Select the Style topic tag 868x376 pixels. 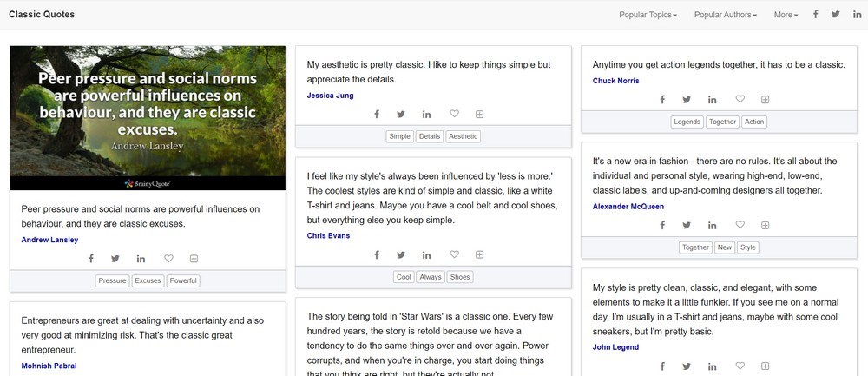[x=748, y=247]
